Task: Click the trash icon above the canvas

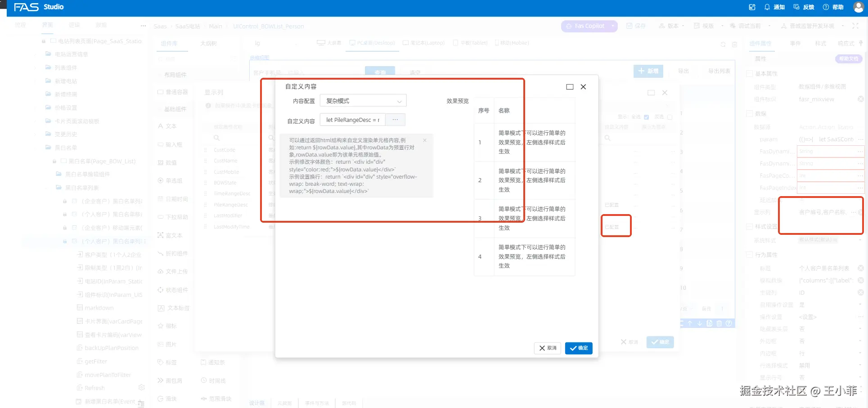Action: pos(734,45)
